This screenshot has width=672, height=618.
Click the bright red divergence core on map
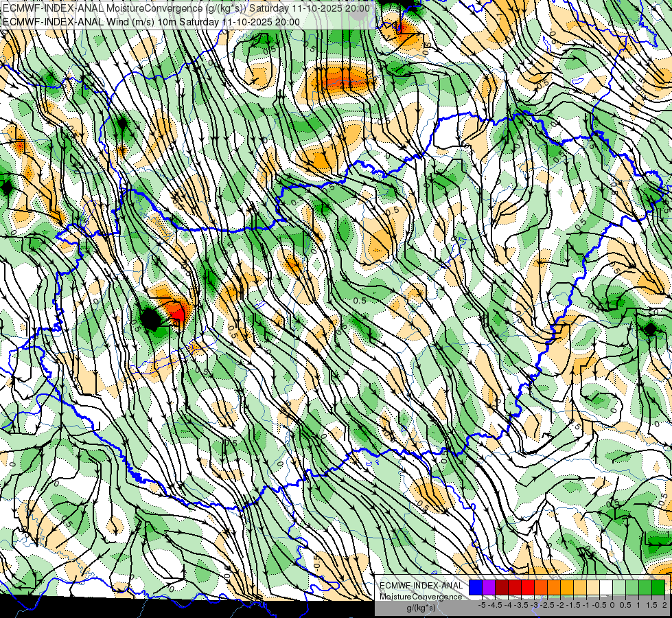[178, 314]
